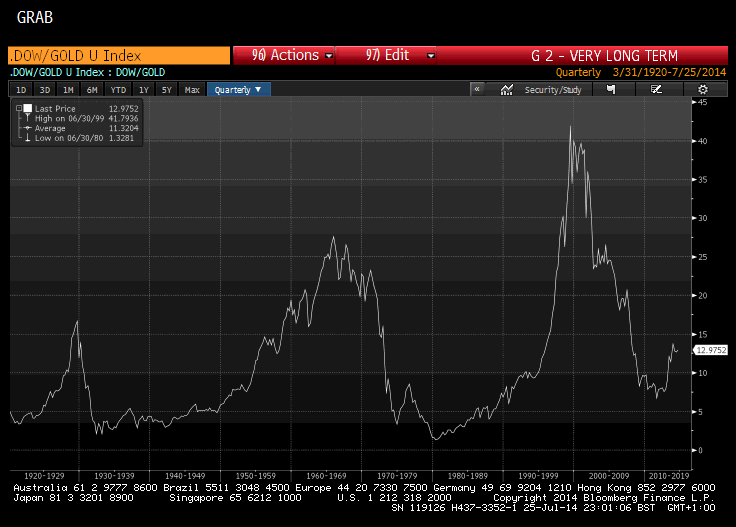The height and width of the screenshot is (527, 736).
Task: Click the 20 y-axis tick label
Action: (x=702, y=296)
